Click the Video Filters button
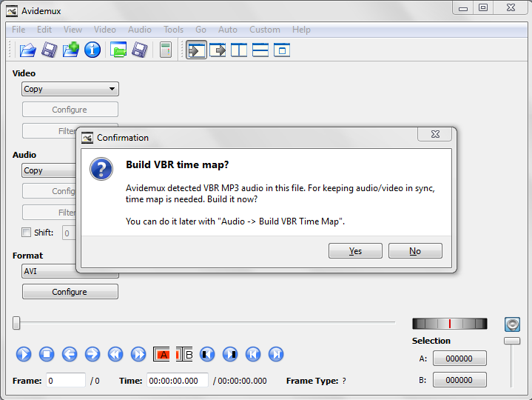 pos(50,130)
